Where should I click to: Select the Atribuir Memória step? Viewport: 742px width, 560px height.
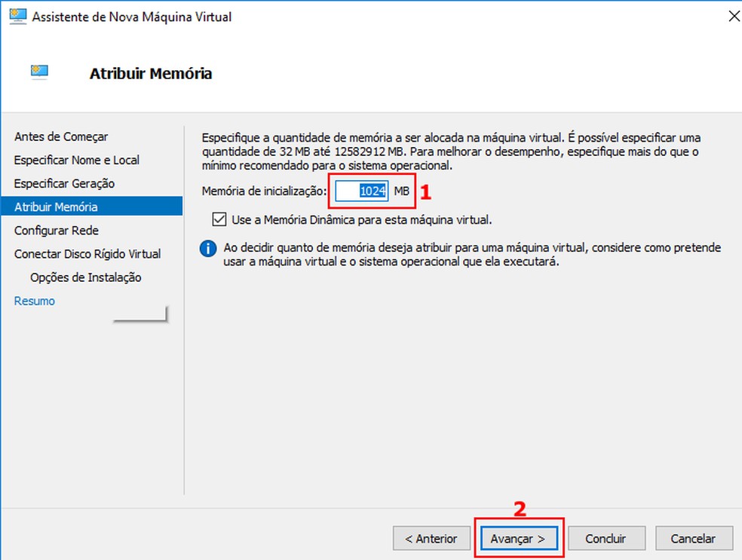(92, 207)
